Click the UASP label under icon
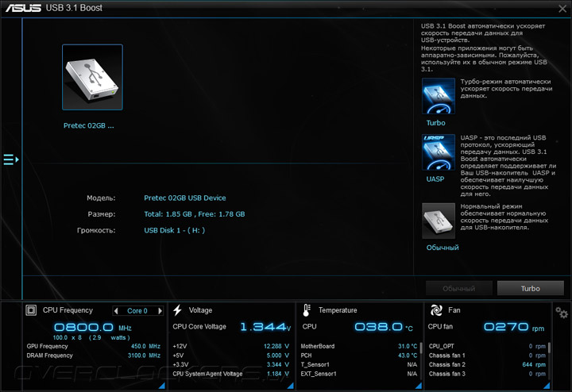Image resolution: width=572 pixels, height=392 pixels. (435, 179)
